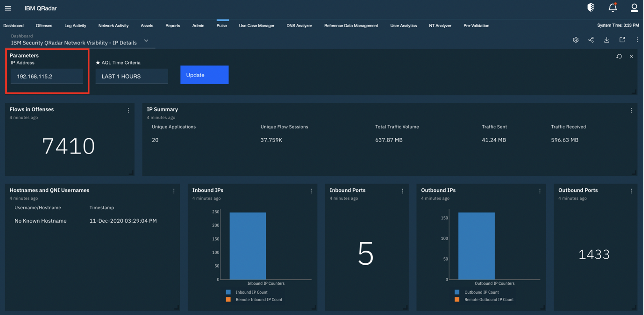Viewport: 644px width, 315px height.
Task: Click the IBM Security shield icon
Action: pyautogui.click(x=591, y=8)
